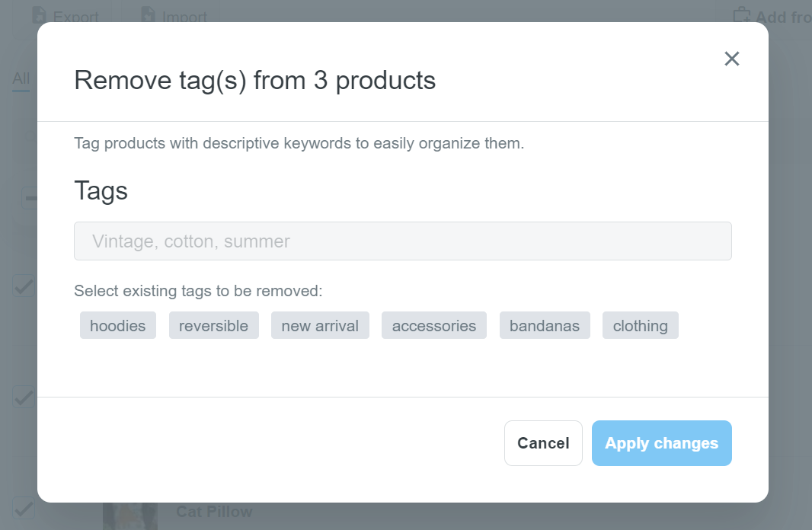Select the reversible tag for removal
The width and height of the screenshot is (812, 530).
[x=214, y=326]
